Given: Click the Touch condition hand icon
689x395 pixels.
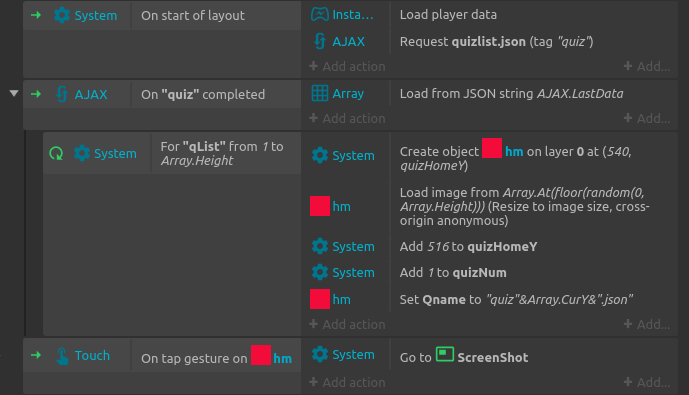Looking at the screenshot, I should click(x=62, y=355).
